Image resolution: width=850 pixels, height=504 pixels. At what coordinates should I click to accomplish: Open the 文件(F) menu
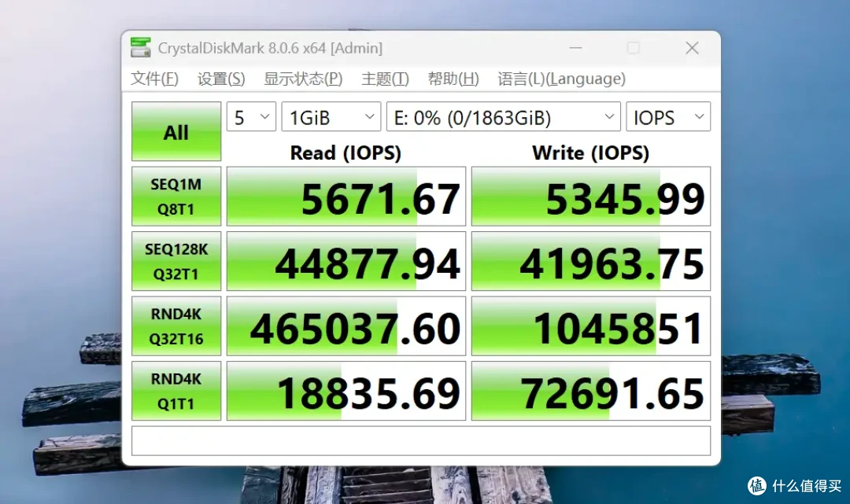pyautogui.click(x=154, y=79)
